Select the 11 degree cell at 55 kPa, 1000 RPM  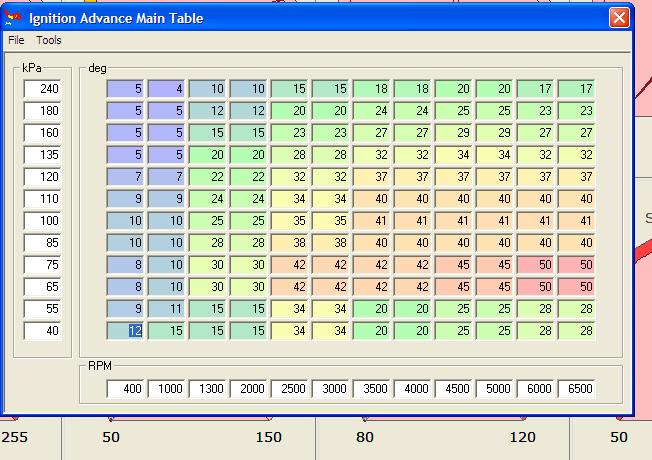coord(166,309)
